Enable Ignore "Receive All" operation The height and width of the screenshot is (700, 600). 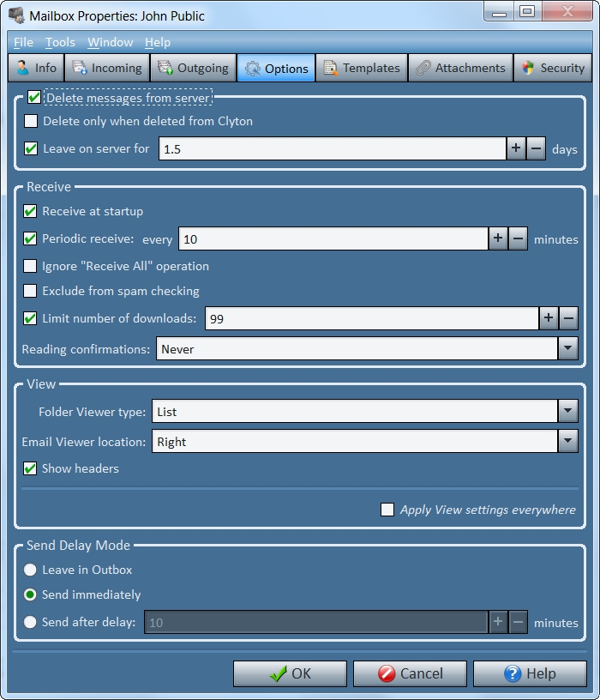tap(30, 266)
